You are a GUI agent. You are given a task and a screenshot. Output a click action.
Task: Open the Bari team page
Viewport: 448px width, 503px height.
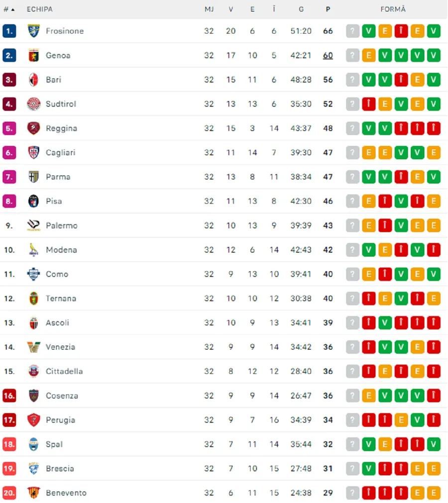click(x=53, y=80)
